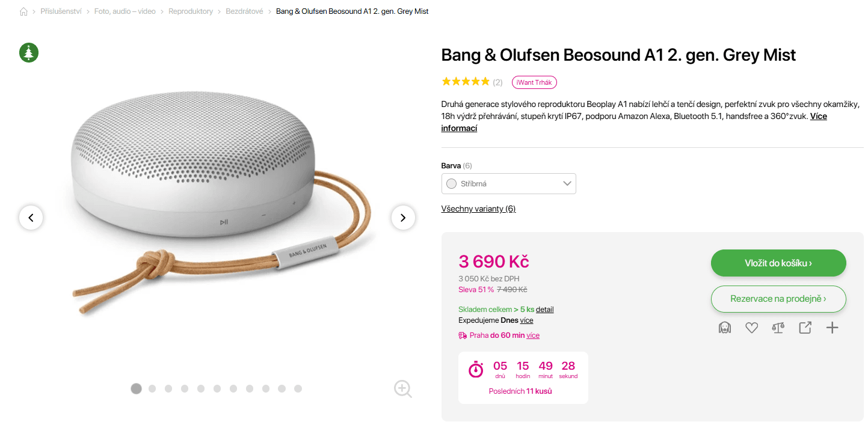Open the home icon in the breadcrumb
The image size is (868, 422).
pos(23,11)
